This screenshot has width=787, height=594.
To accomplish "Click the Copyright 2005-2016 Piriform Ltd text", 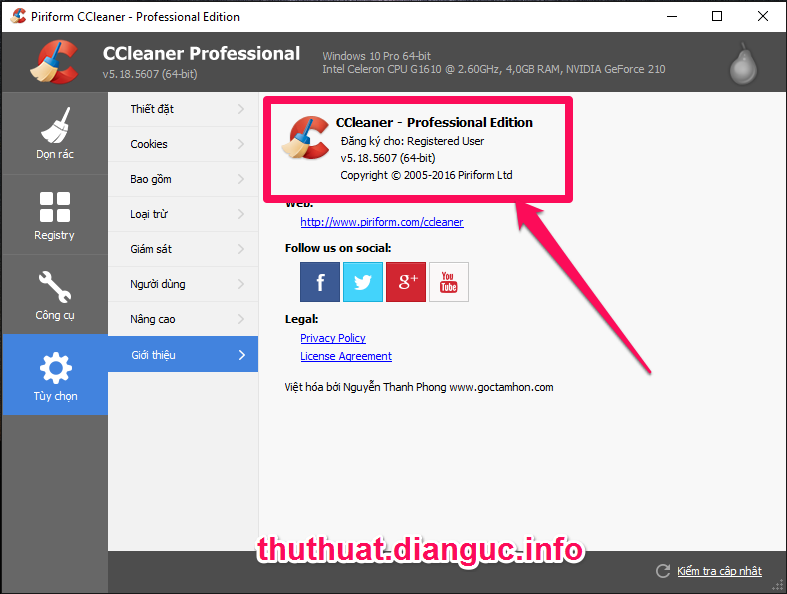I will pyautogui.click(x=426, y=175).
